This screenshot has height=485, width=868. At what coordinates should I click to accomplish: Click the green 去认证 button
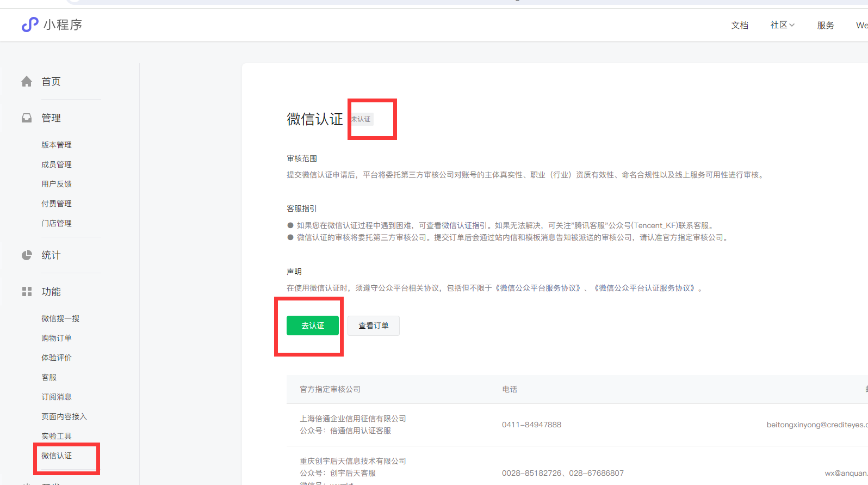tap(313, 326)
